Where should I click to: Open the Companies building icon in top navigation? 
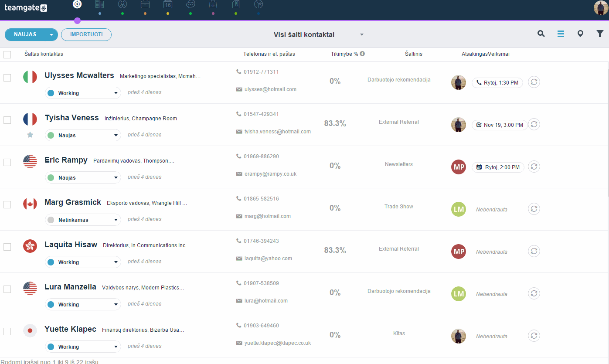[100, 4]
